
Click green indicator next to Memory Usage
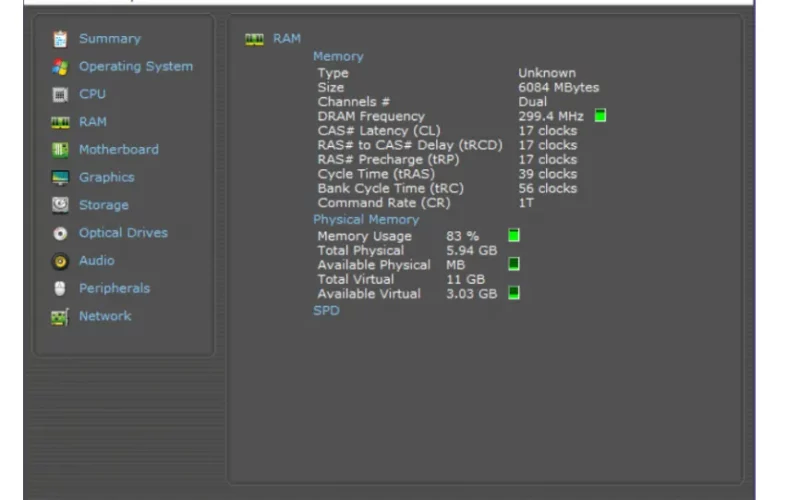coord(514,235)
